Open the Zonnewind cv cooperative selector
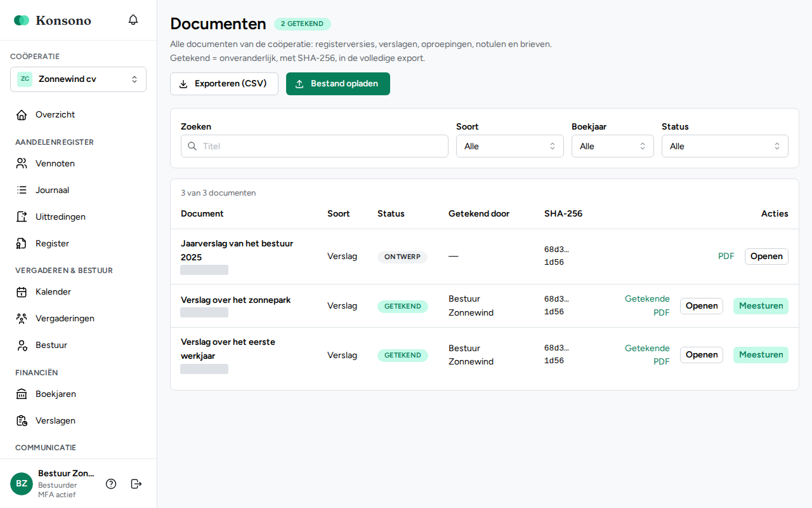This screenshot has width=812, height=508. 78,79
